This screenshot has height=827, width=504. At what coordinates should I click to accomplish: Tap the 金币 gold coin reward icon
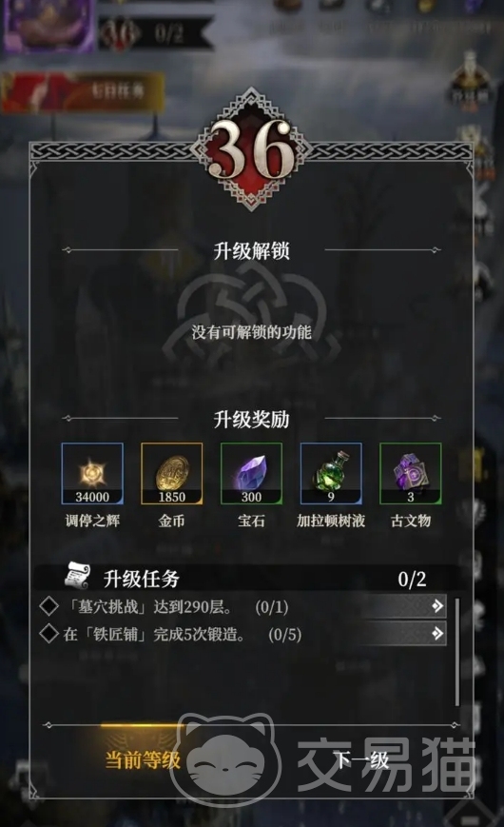tap(172, 473)
